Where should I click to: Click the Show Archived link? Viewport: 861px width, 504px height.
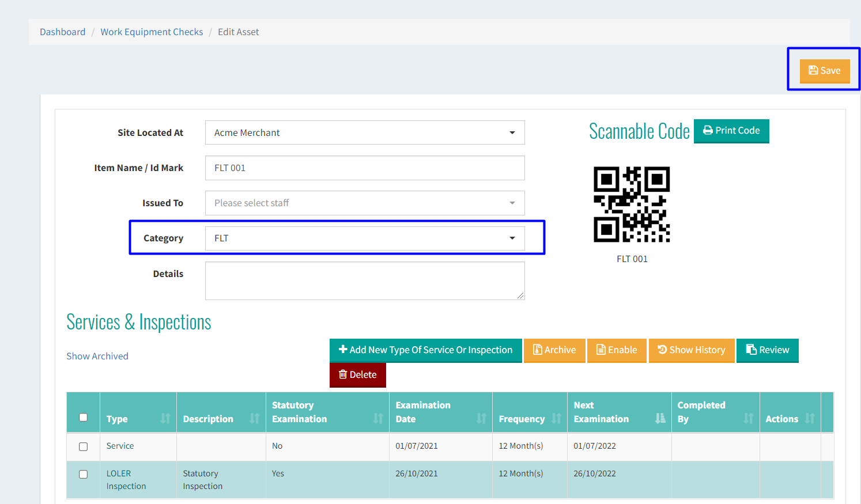click(x=97, y=357)
